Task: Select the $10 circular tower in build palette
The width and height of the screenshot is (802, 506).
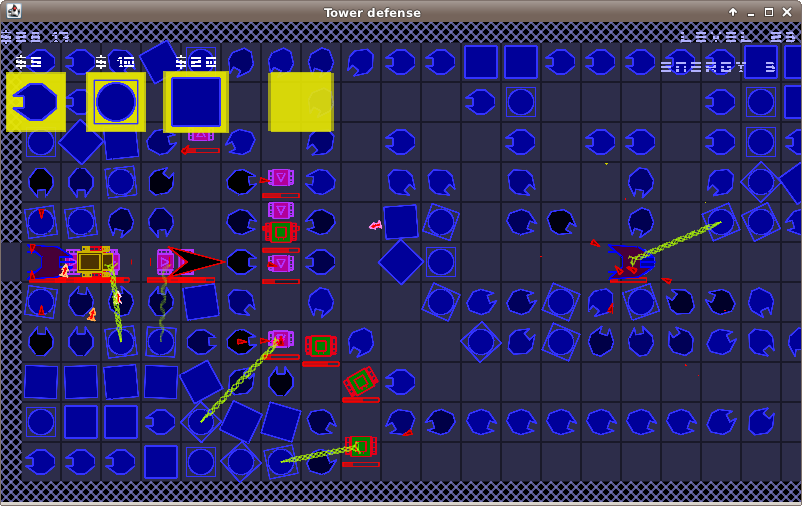Action: tap(116, 101)
